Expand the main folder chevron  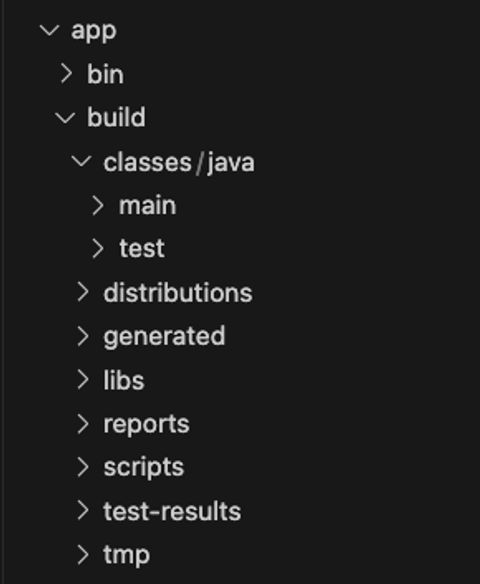98,206
